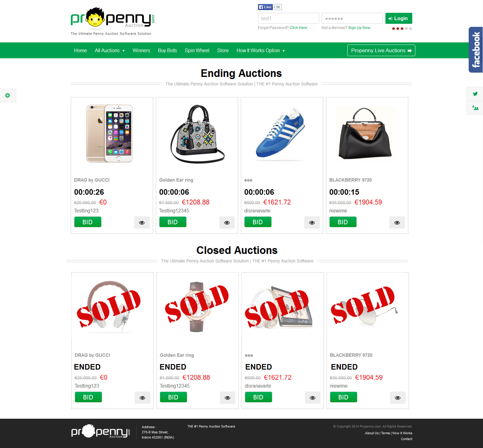Click the Propenny Auction logo in header
Viewport: 483px width, 448px height.
(113, 18)
